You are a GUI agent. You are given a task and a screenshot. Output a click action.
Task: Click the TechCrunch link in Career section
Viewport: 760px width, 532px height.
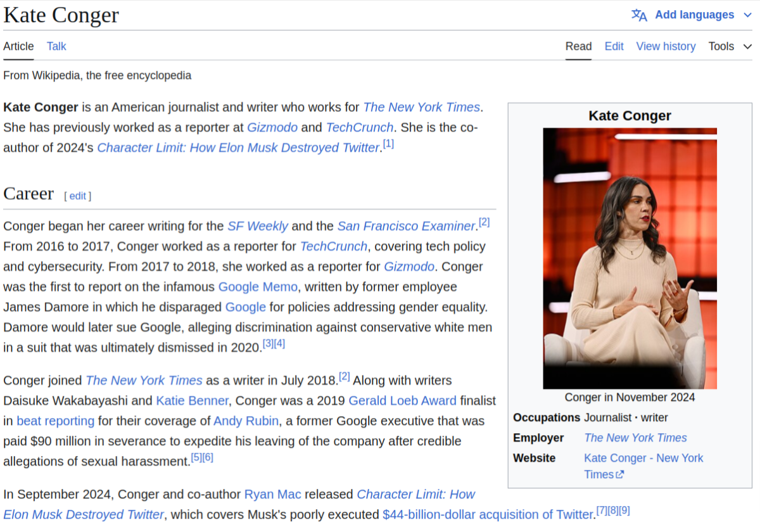pyautogui.click(x=334, y=246)
